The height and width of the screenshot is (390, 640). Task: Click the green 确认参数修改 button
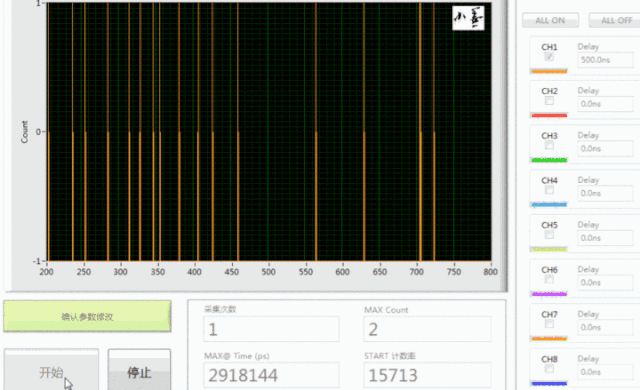tap(87, 316)
